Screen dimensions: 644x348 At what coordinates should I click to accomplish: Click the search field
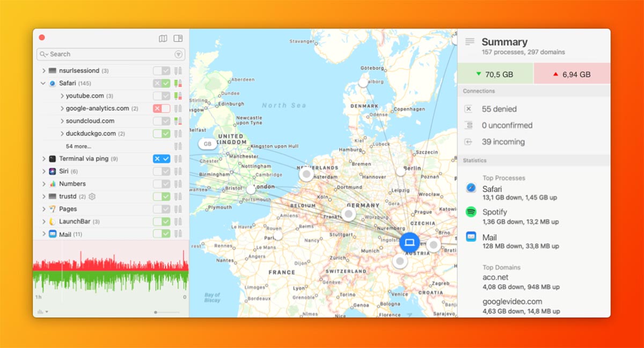[111, 54]
